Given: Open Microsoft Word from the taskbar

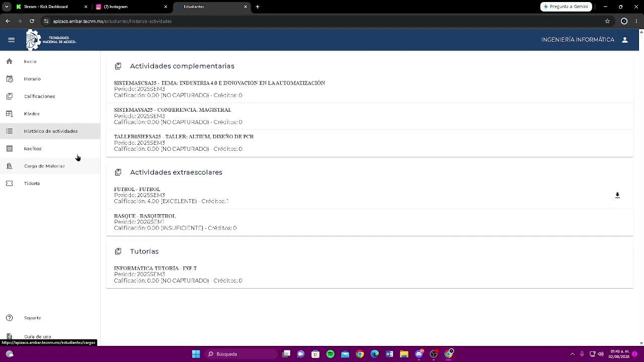Looking at the screenshot, I should (x=389, y=354).
